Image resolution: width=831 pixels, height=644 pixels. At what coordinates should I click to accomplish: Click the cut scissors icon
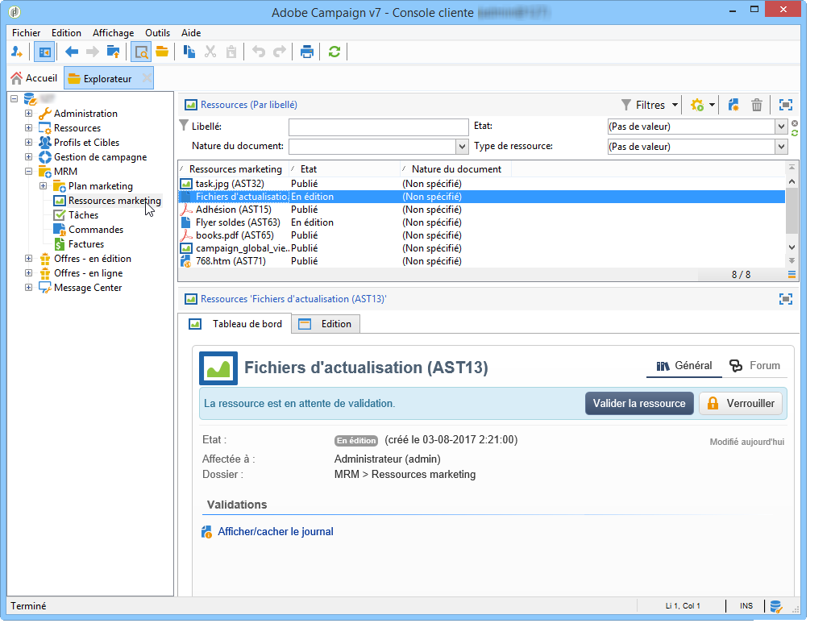click(x=210, y=52)
